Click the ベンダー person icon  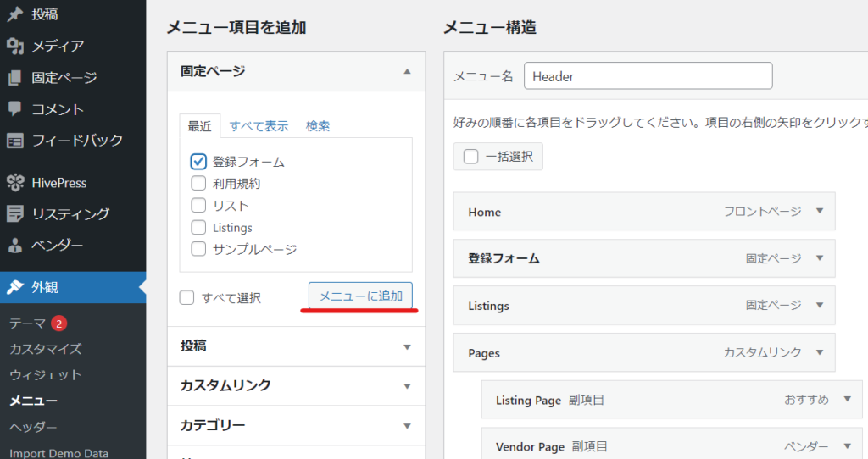pos(14,246)
